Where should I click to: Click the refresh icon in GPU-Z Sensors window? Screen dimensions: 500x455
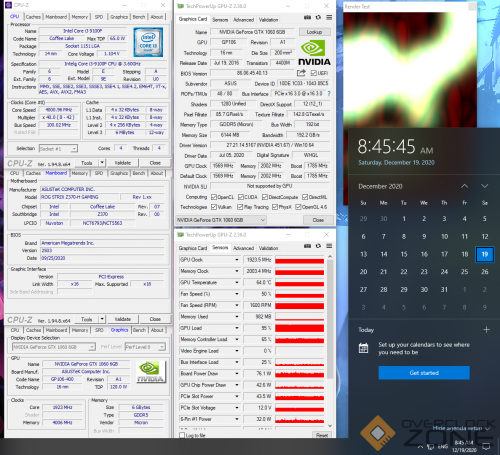318,246
